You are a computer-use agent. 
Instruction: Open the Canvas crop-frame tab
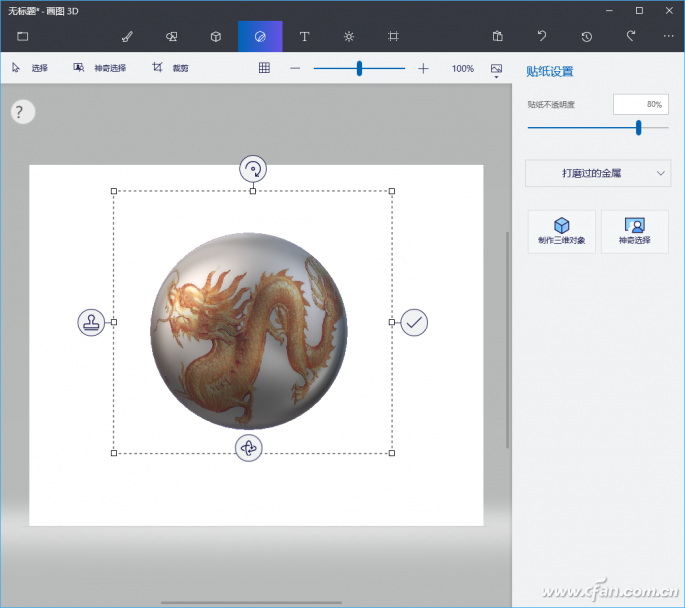(393, 36)
